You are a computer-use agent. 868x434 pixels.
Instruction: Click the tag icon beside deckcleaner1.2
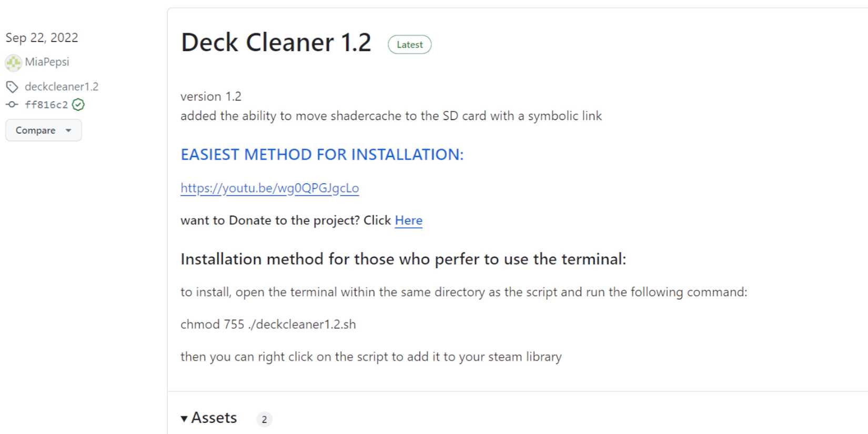(x=12, y=86)
